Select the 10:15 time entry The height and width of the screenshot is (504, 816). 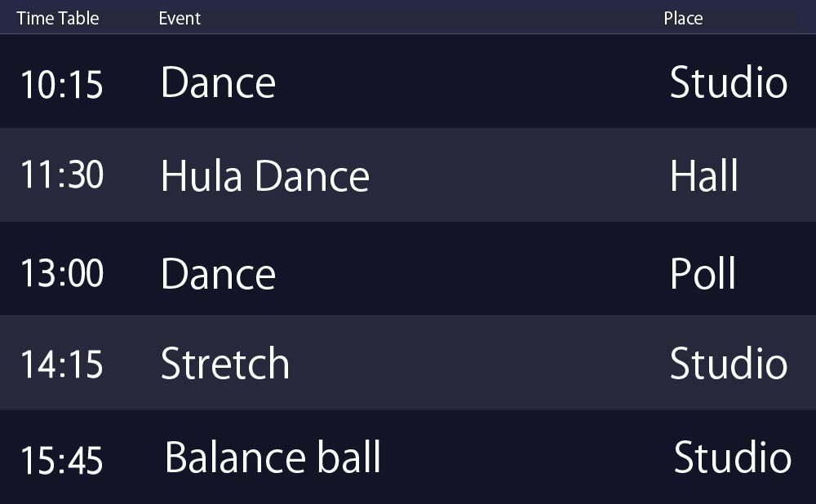pyautogui.click(x=62, y=84)
